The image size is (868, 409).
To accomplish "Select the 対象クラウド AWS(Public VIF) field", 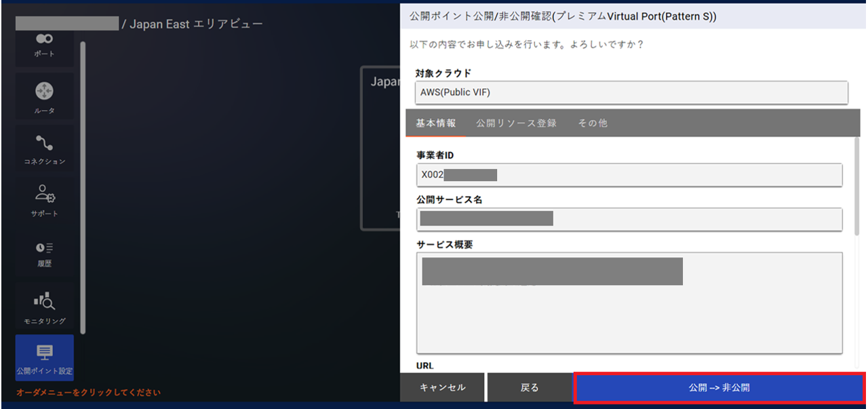I will [629, 92].
